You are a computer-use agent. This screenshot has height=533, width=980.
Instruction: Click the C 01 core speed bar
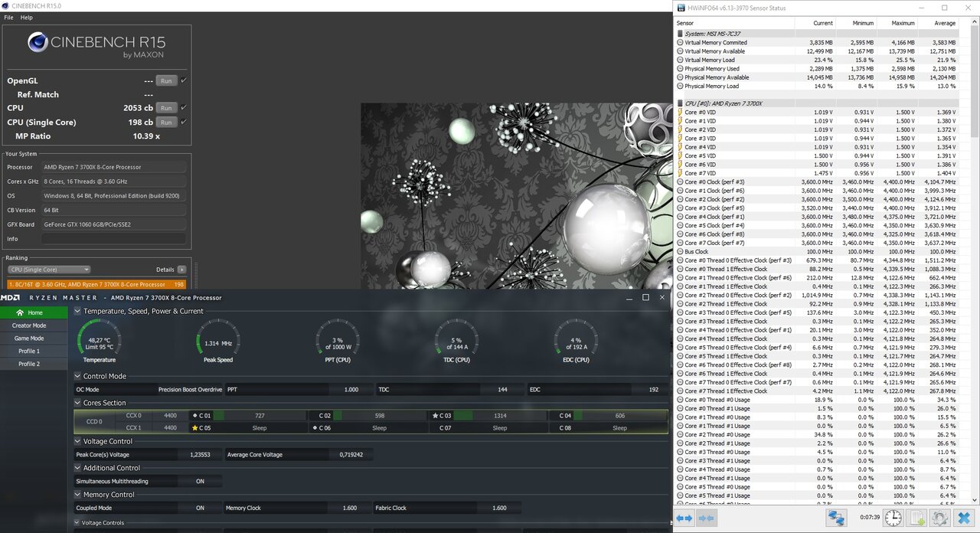[260, 415]
